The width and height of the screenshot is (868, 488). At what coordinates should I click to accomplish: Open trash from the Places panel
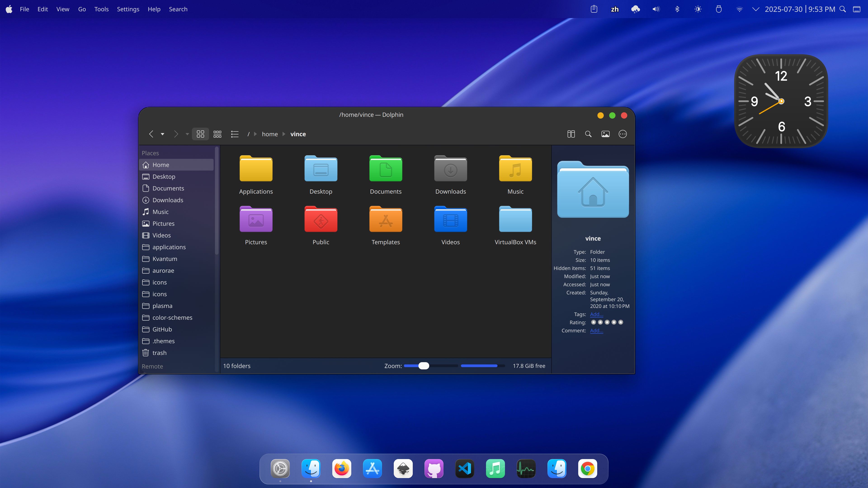click(x=159, y=353)
